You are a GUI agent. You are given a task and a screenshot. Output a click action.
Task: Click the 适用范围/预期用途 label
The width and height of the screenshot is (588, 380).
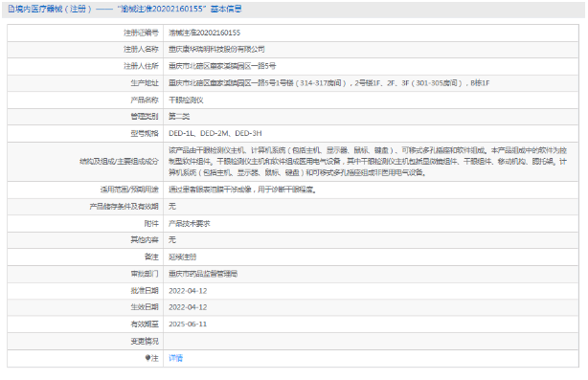(129, 190)
